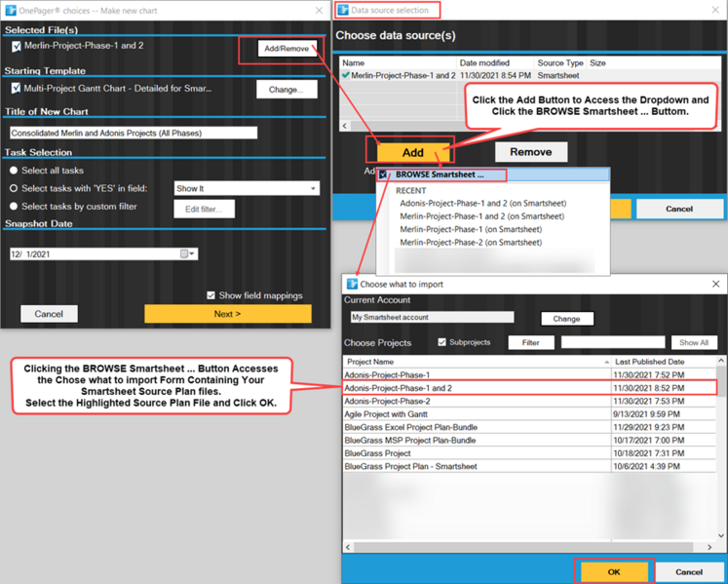
Task: Click the Title of New Chart text field
Action: pos(134,133)
